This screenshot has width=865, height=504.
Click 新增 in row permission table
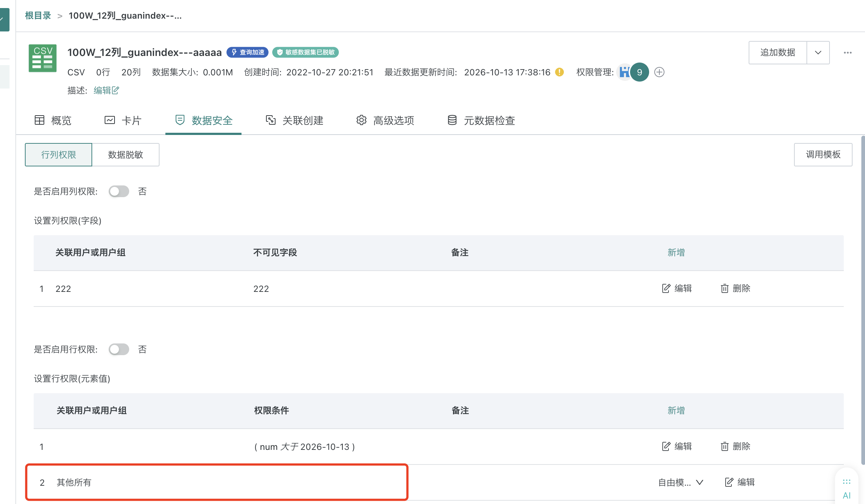(676, 411)
